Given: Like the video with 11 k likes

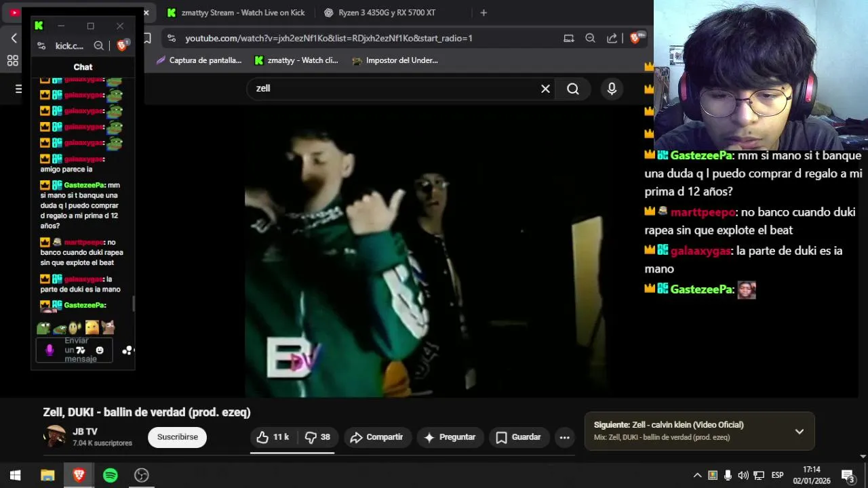Looking at the screenshot, I should pos(273,437).
